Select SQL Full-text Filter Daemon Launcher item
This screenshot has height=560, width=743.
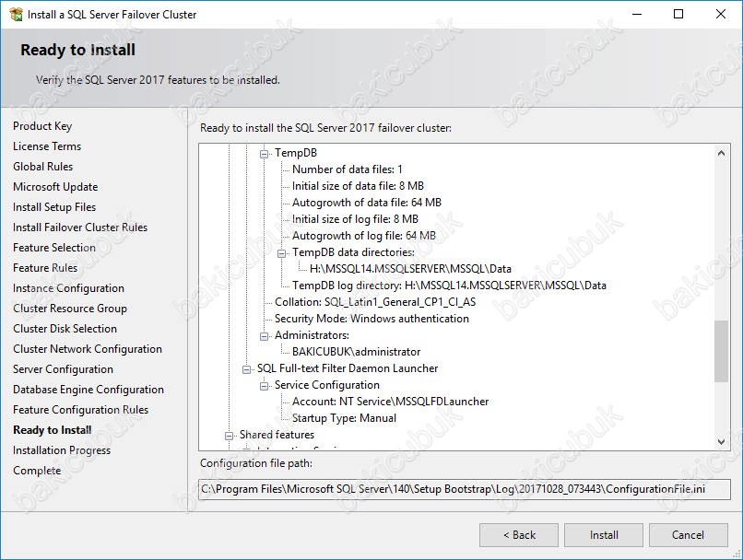[348, 368]
